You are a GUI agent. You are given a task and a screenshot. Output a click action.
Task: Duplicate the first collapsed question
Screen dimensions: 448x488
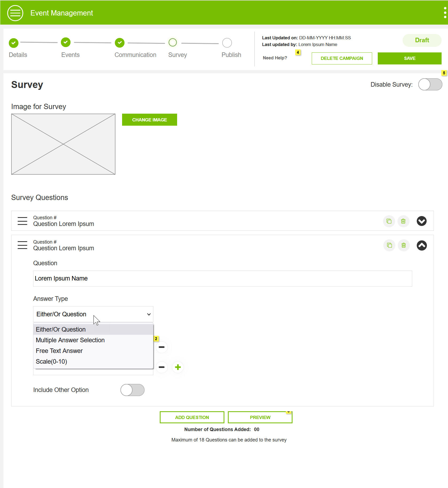coord(389,221)
